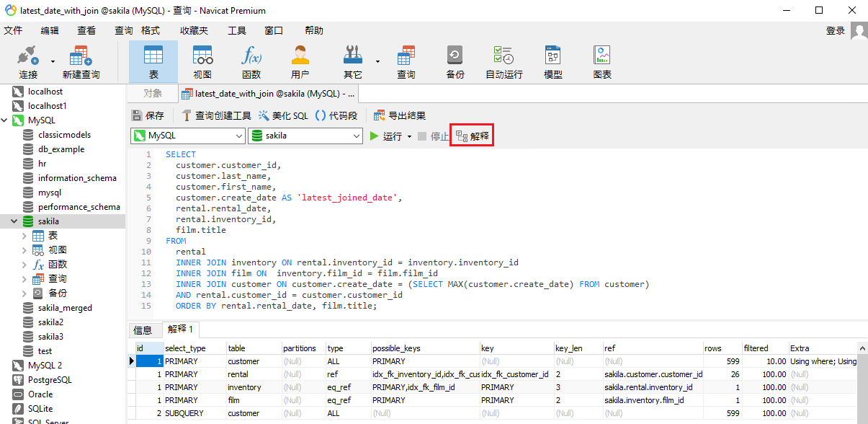Select the 表 (Table) toolbar icon

(153, 61)
